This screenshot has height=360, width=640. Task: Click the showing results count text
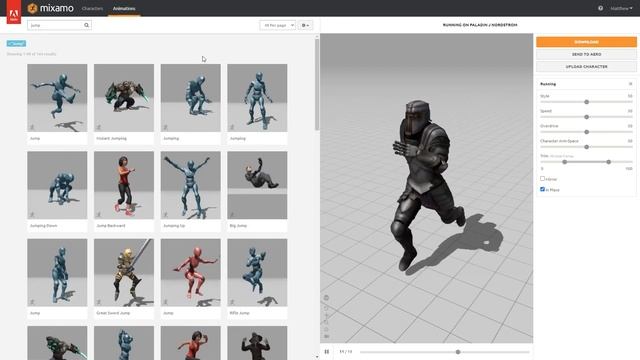pyautogui.click(x=31, y=54)
